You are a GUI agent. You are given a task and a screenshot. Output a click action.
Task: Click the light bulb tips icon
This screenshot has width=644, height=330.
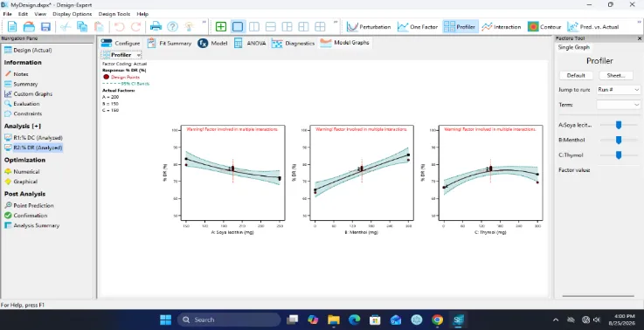point(189,27)
